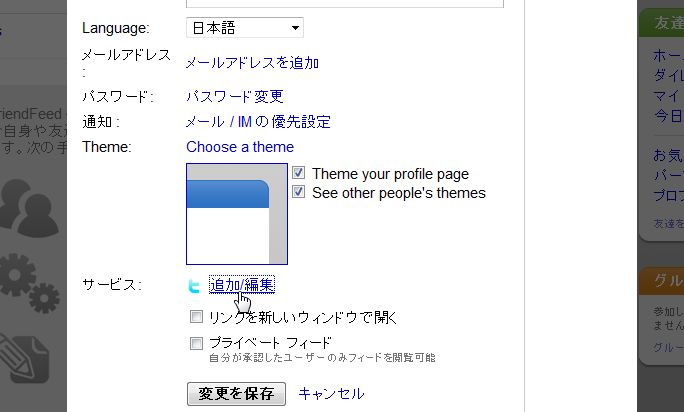684x412 pixels.
Task: Click the Twitter service icon
Action: click(194, 286)
